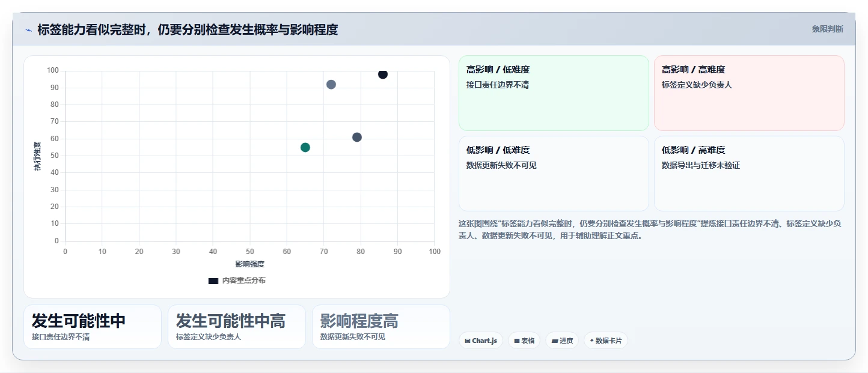Toggle the 内容重点分布 legend item
The height and width of the screenshot is (373, 868).
(237, 281)
